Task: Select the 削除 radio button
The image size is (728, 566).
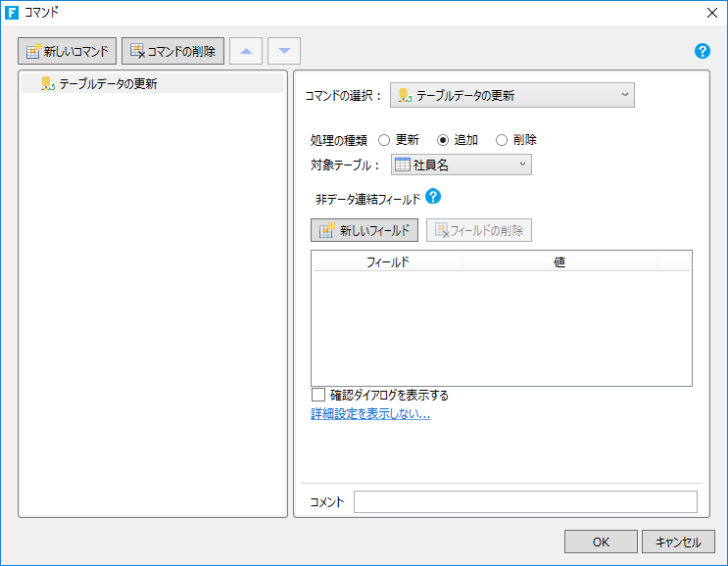Action: click(x=502, y=140)
